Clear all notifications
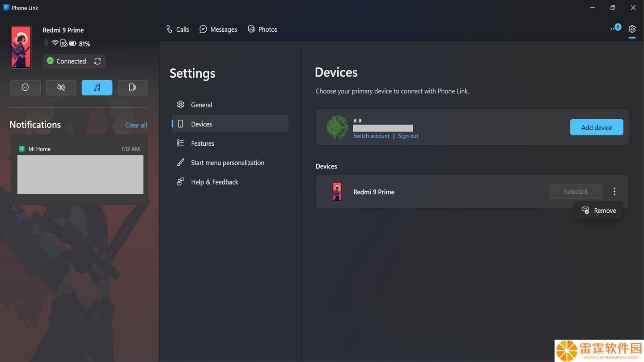 [136, 125]
